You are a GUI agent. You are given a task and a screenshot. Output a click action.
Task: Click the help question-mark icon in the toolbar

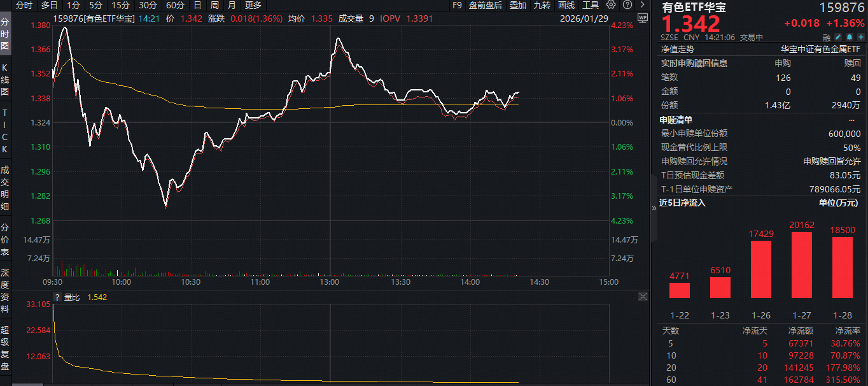click(627, 6)
